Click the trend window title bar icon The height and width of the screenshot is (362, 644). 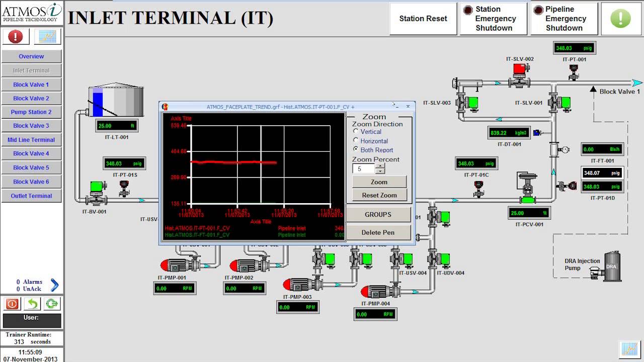pyautogui.click(x=165, y=107)
